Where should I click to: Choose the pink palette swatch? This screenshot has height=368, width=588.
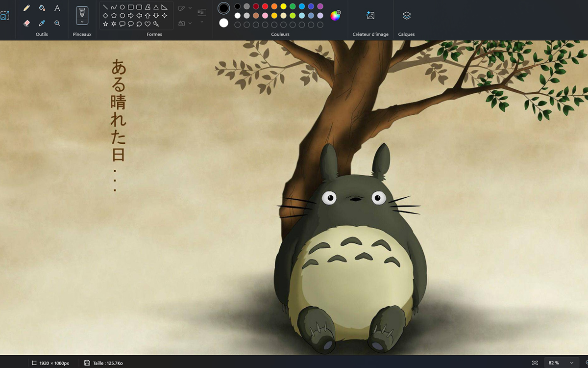[265, 16]
